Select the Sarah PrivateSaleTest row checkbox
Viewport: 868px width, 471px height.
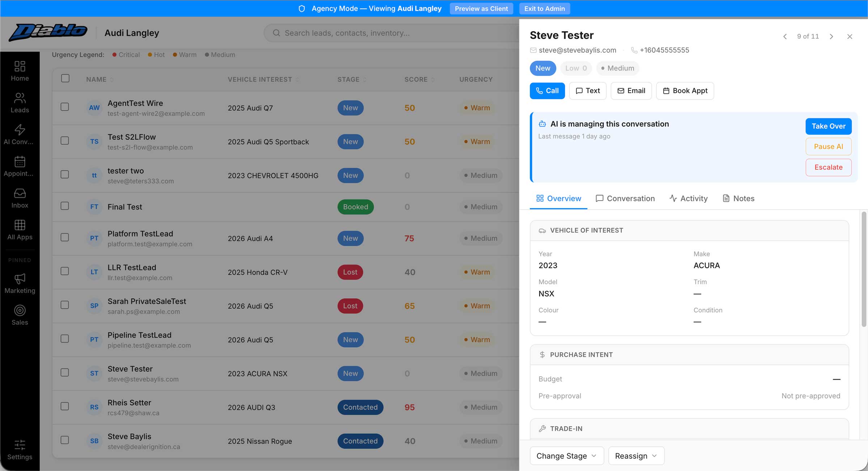[65, 305]
